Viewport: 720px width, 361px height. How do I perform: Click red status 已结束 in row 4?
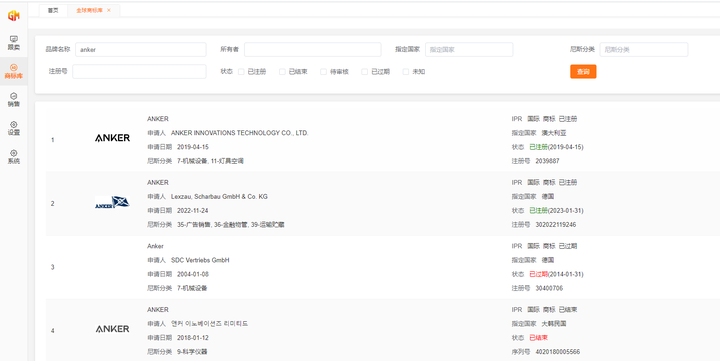tap(538, 338)
